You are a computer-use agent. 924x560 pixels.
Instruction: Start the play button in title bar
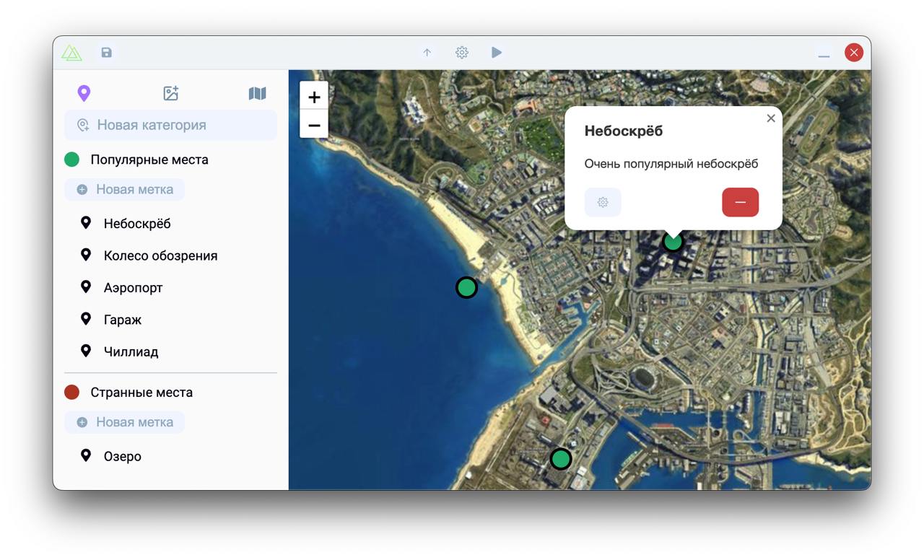(x=497, y=53)
